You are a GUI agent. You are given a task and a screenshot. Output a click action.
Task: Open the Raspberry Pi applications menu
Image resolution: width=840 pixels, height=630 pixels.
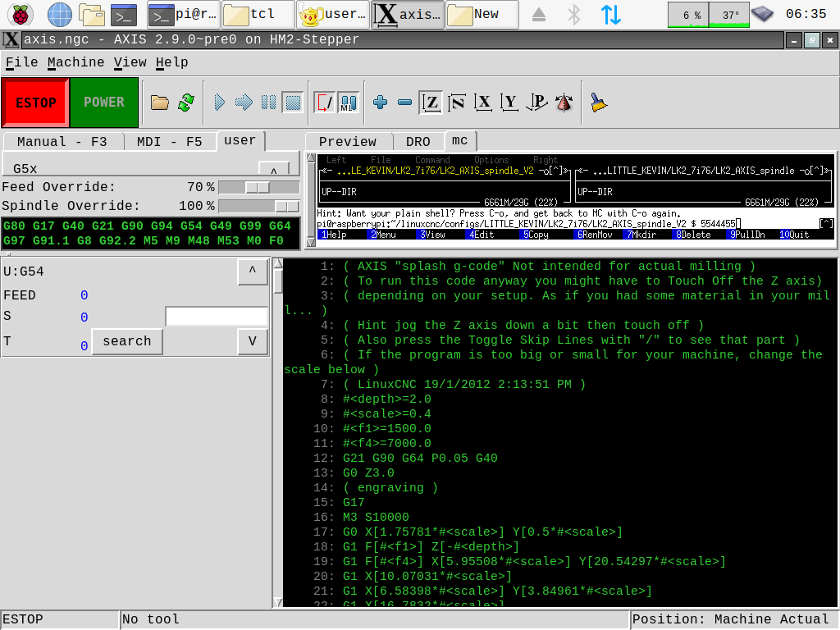(x=21, y=15)
